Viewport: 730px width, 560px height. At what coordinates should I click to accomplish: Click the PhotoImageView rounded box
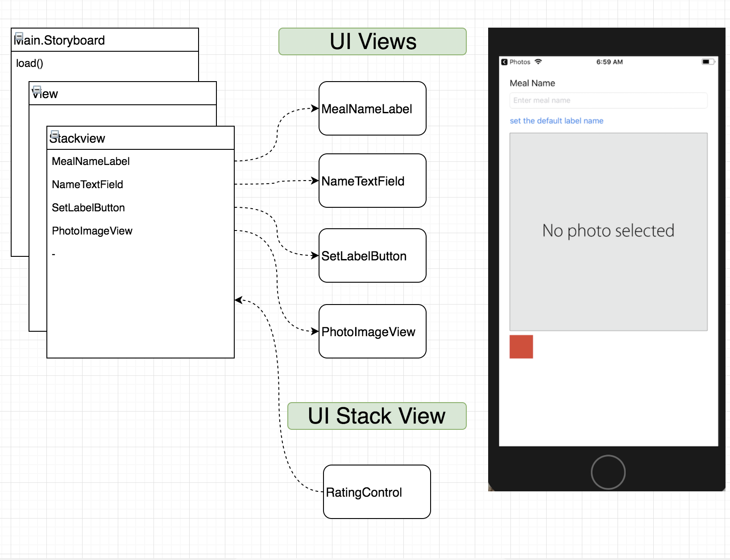pyautogui.click(x=373, y=331)
